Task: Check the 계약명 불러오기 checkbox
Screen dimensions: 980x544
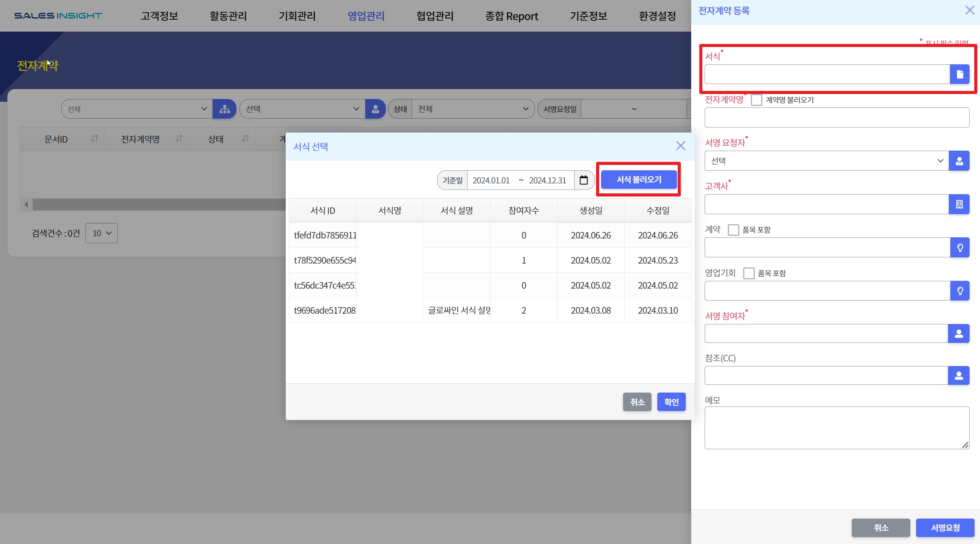Action: coord(756,100)
